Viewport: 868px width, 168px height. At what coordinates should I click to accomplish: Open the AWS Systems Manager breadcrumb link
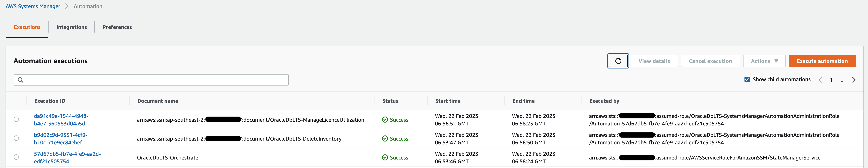pos(33,6)
